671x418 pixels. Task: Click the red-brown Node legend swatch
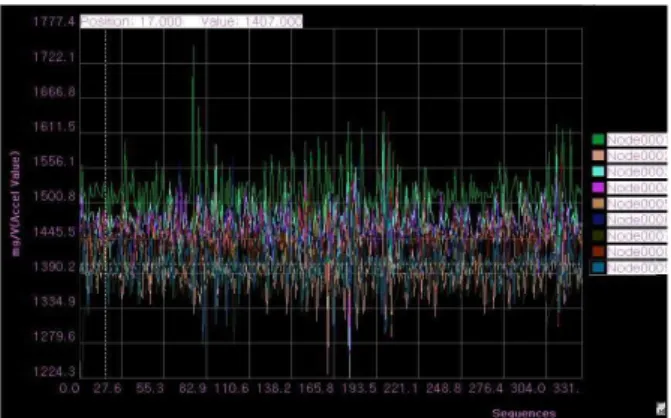[598, 252]
